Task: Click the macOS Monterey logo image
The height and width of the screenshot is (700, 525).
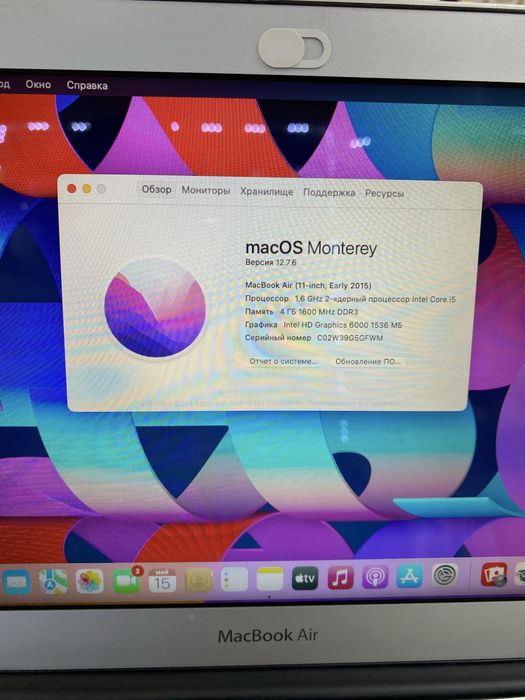Action: tap(155, 308)
